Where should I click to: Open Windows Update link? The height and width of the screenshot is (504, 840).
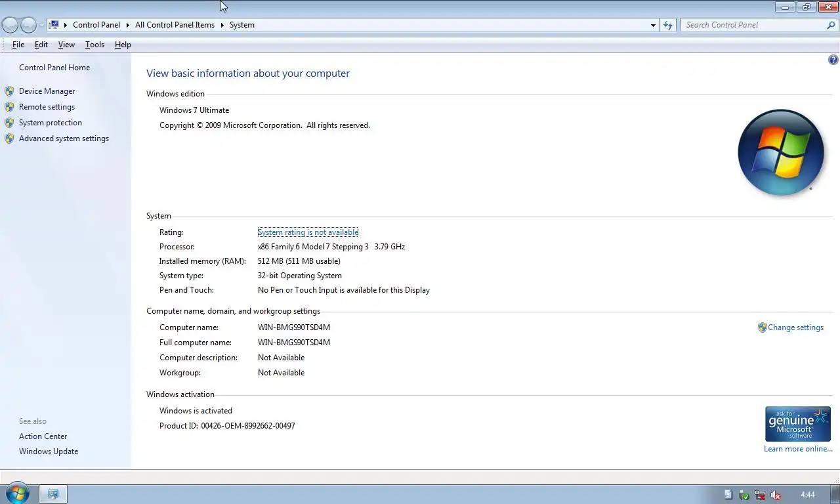click(x=49, y=451)
